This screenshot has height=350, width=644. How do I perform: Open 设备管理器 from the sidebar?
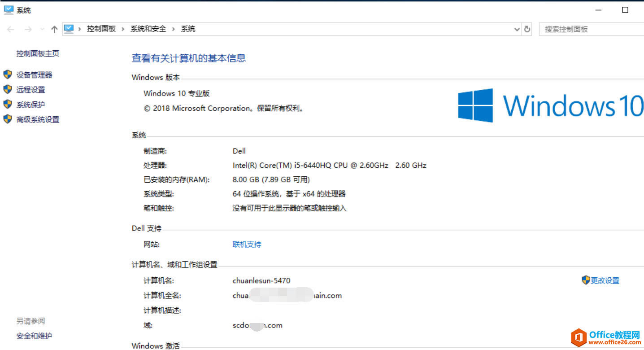(35, 75)
